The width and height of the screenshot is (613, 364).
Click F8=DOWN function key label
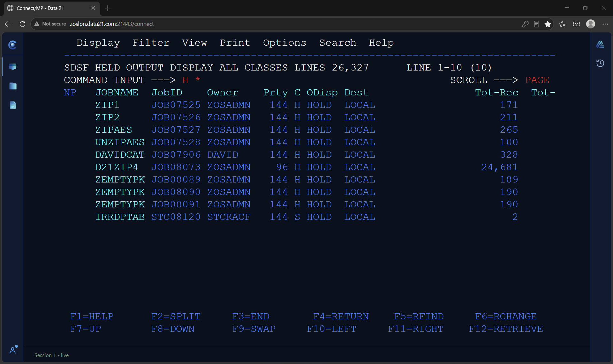173,329
